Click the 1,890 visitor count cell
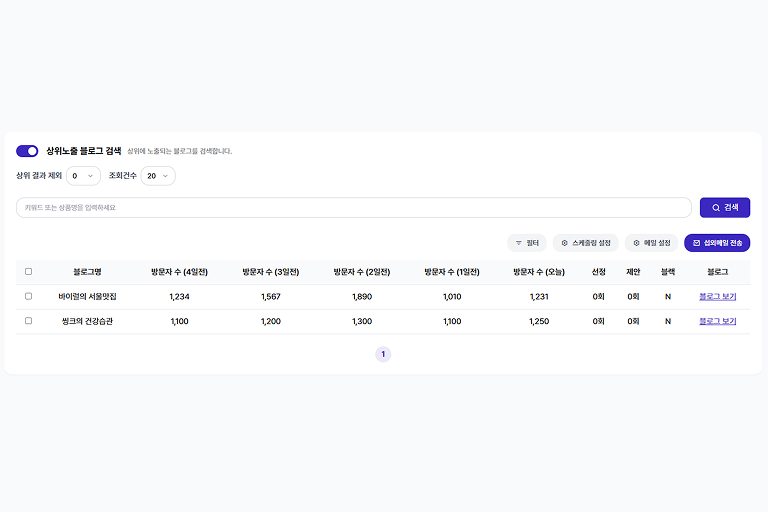The height and width of the screenshot is (512, 768). point(362,297)
